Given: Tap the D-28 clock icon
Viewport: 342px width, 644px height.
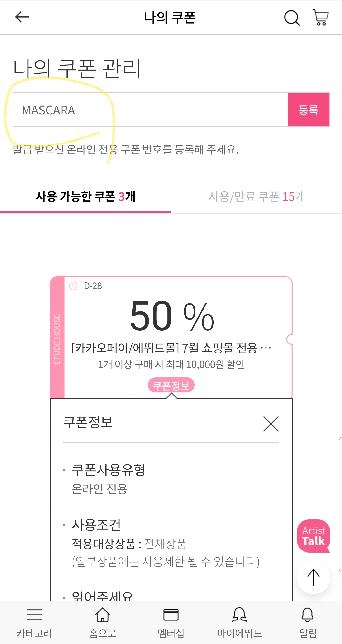Looking at the screenshot, I should pos(73,286).
